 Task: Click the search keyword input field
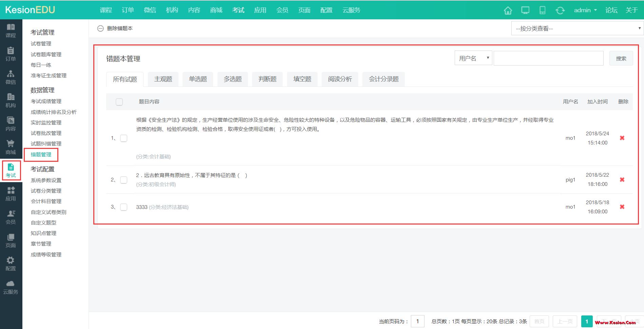(x=548, y=58)
